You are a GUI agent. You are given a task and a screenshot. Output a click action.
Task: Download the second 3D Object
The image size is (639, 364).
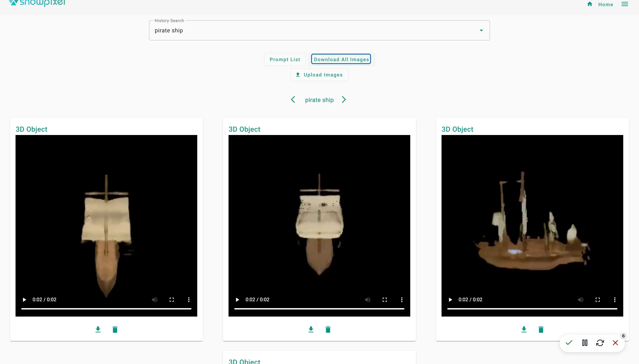(x=311, y=329)
